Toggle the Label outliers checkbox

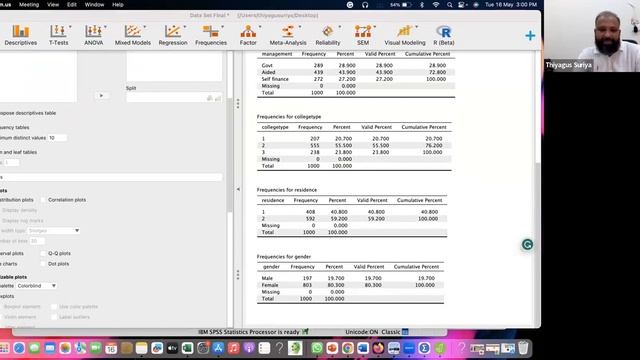pos(54,317)
